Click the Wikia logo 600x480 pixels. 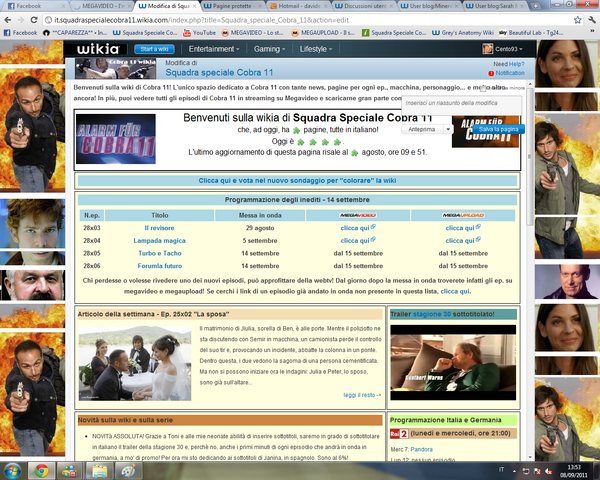pyautogui.click(x=98, y=49)
